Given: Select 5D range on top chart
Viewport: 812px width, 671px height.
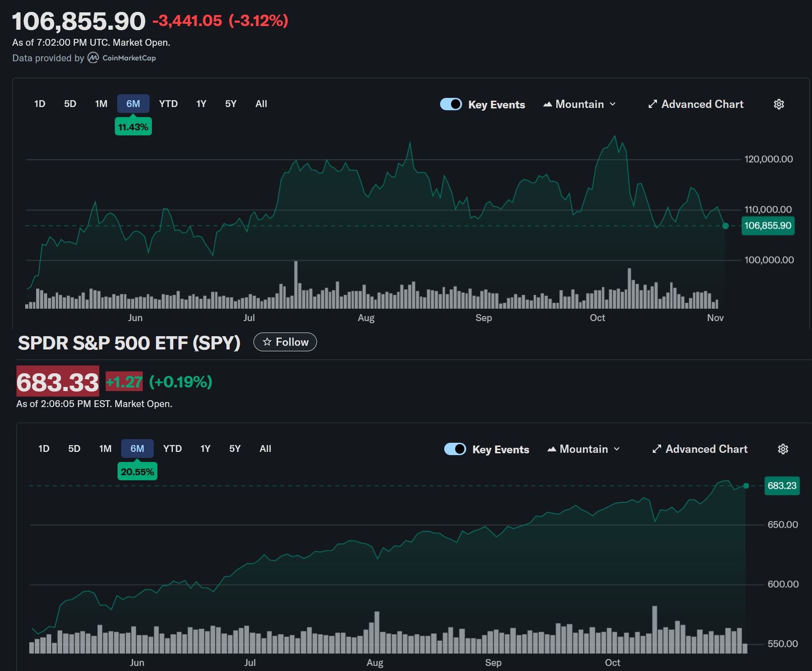Looking at the screenshot, I should (x=70, y=104).
